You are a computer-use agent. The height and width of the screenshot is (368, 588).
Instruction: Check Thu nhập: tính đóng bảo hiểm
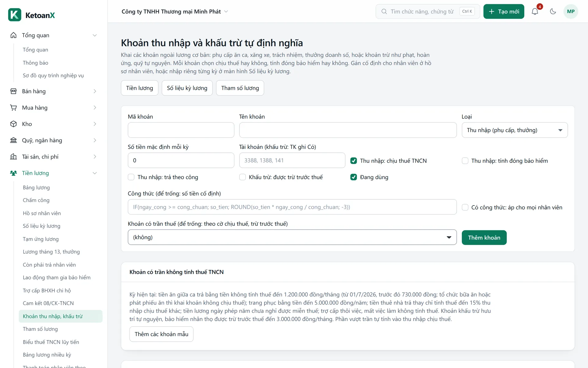click(465, 161)
